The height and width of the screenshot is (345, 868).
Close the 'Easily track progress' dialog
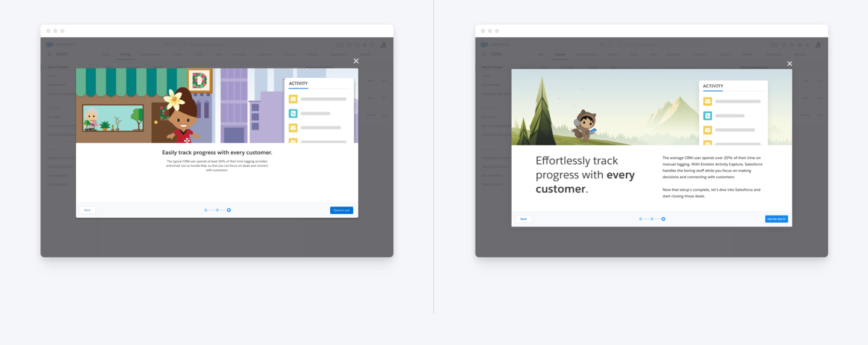point(356,61)
